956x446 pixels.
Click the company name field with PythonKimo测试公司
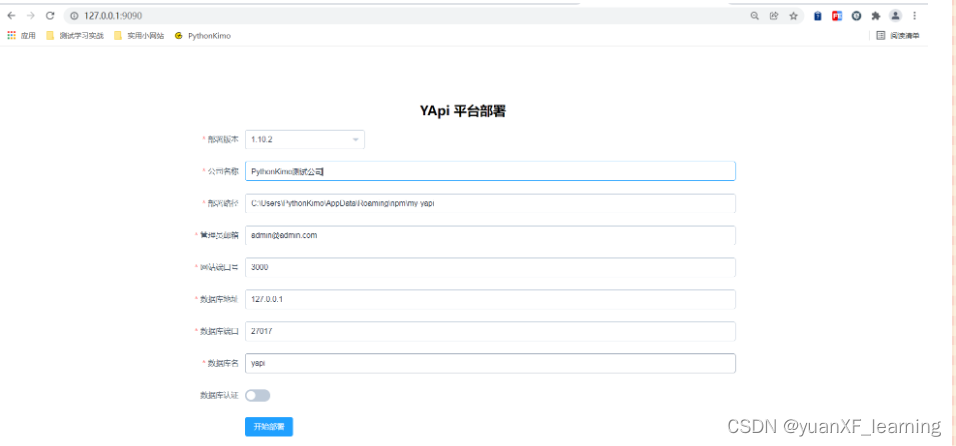click(490, 171)
